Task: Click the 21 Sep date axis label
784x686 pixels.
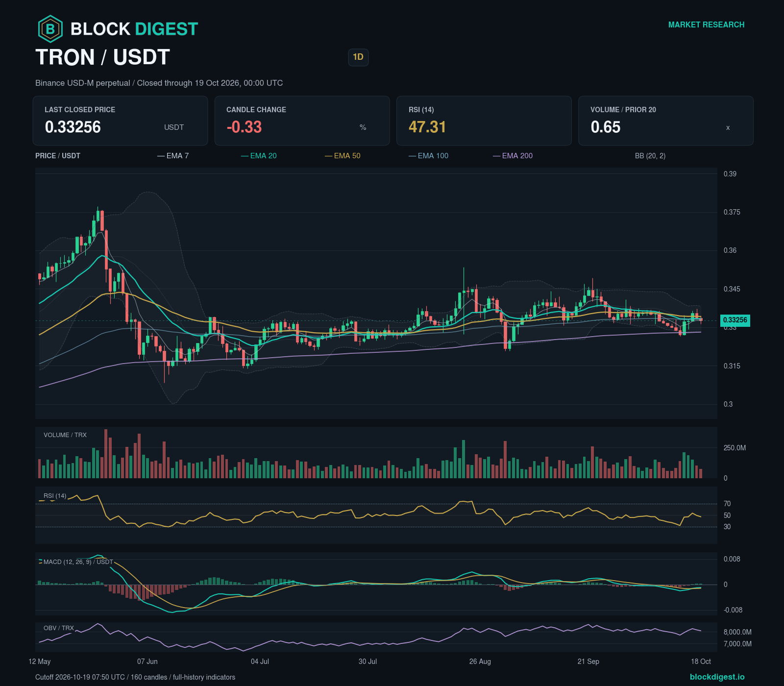Action: [x=588, y=661]
